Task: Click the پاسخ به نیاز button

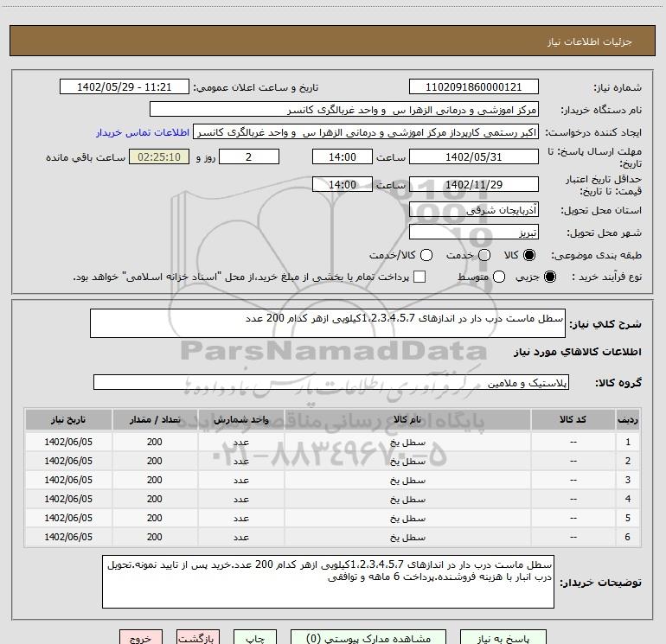Action: [x=503, y=638]
